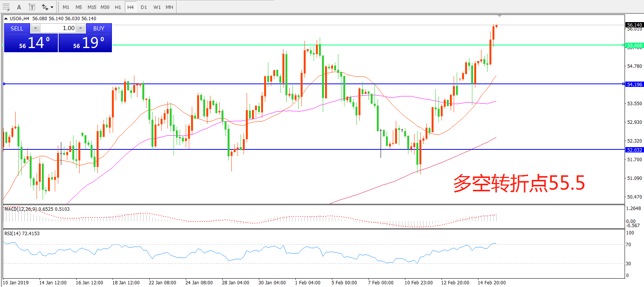Image resolution: width=644 pixels, height=287 pixels.
Task: Click the chart shift triangle marker
Action: (x=499, y=16)
